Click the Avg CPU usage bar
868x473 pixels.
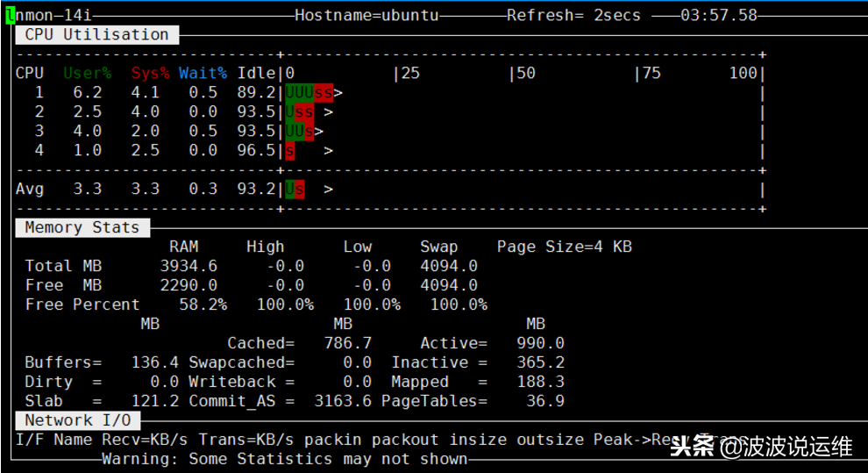click(x=295, y=189)
